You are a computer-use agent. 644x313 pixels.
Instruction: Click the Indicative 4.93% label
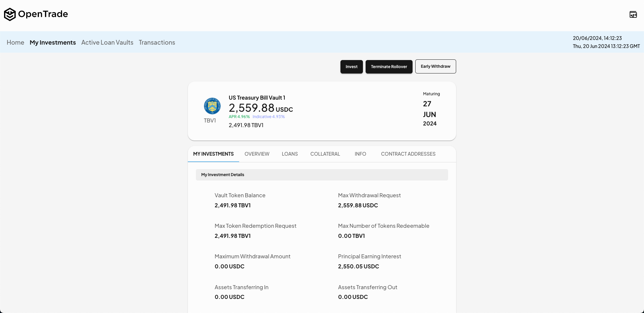269,117
